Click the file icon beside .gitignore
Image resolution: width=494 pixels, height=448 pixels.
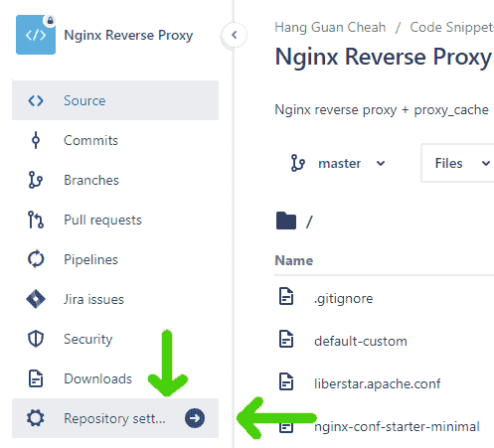(x=286, y=296)
